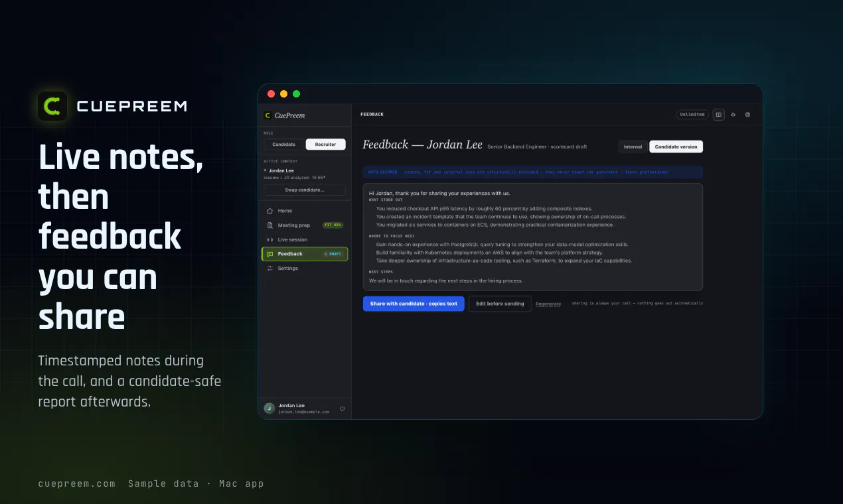Click the Regenerate link
Viewport: 843px width, 504px height.
[548, 304]
